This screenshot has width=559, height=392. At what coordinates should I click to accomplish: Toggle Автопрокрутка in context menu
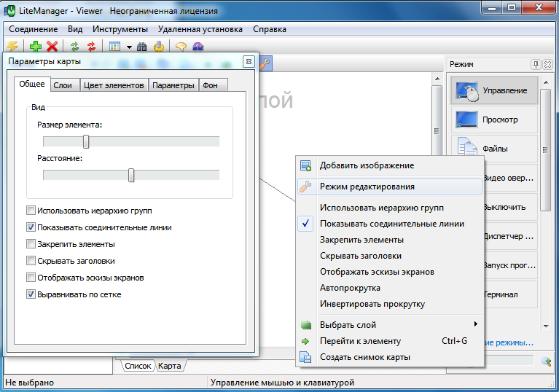pos(390,288)
